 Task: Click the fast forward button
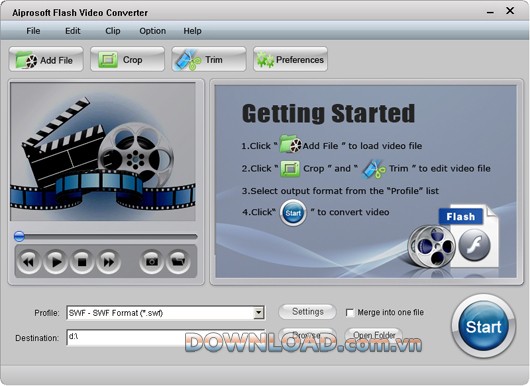pyautogui.click(x=109, y=261)
